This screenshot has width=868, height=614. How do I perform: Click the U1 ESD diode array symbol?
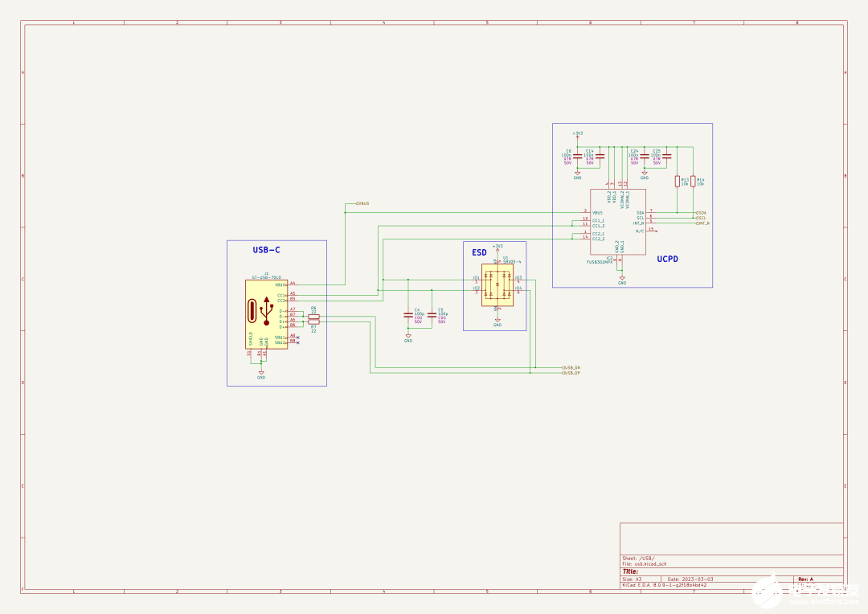[497, 284]
